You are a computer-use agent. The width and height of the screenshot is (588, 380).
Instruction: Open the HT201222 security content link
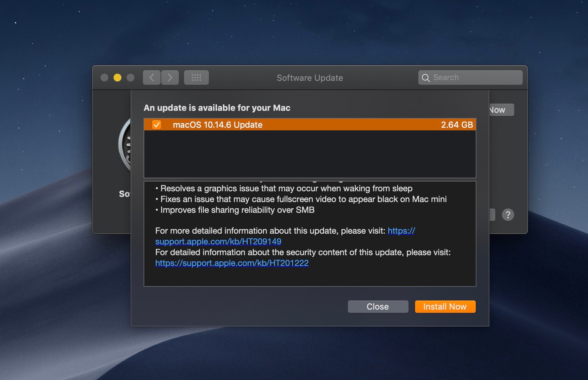tap(232, 263)
